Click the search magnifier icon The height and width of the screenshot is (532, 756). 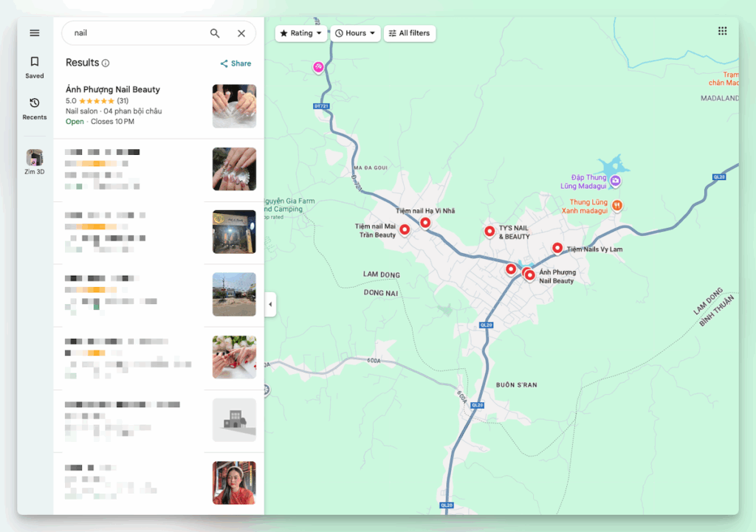tap(215, 33)
